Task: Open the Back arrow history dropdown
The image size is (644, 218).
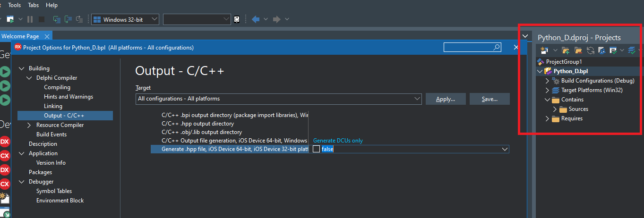Action: [x=266, y=19]
